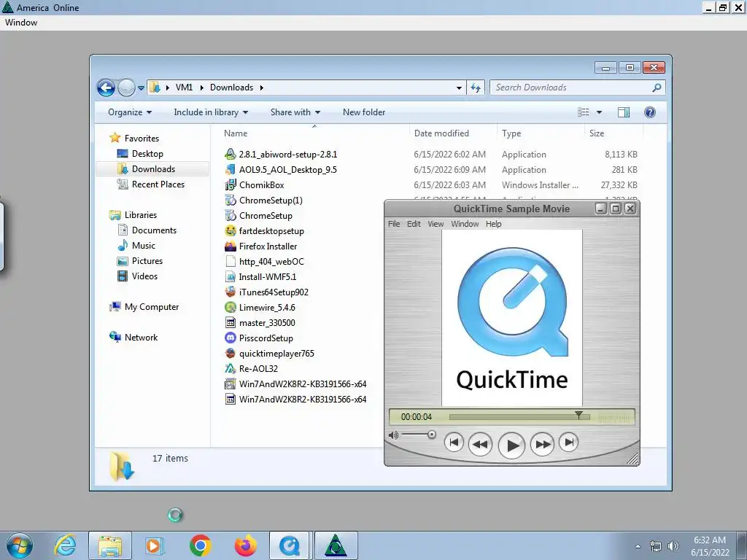
Task: Open Windows Media Player taskbar icon
Action: [x=154, y=545]
